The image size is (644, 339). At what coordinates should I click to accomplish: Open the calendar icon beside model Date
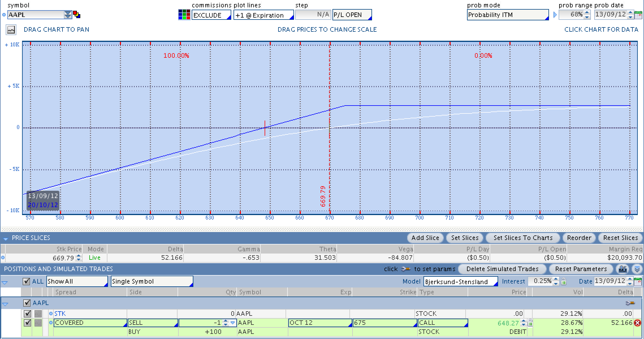point(638,282)
